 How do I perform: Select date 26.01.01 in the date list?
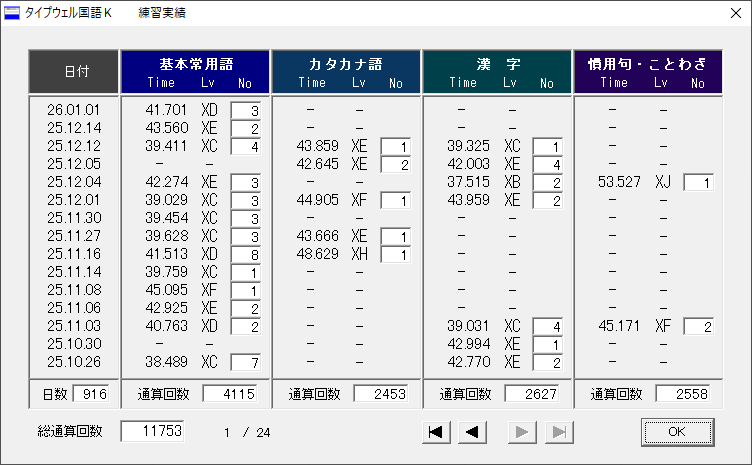pos(73,110)
